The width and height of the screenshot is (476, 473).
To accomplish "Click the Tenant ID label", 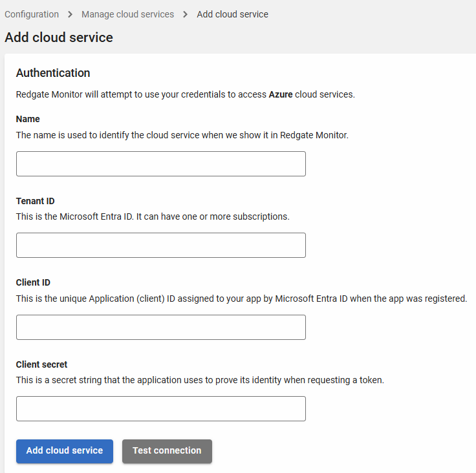I will click(36, 201).
